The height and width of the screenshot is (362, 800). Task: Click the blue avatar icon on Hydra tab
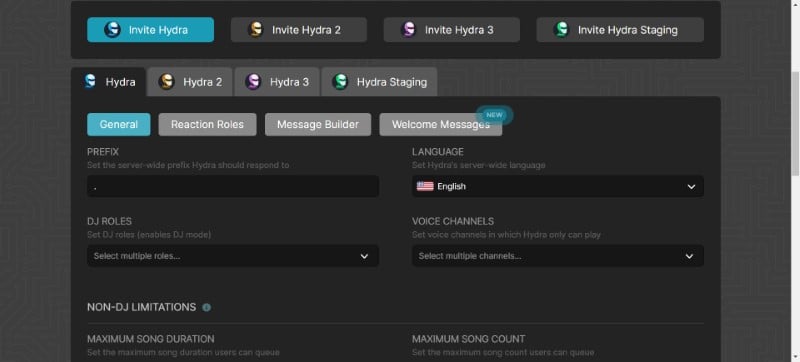tap(90, 81)
